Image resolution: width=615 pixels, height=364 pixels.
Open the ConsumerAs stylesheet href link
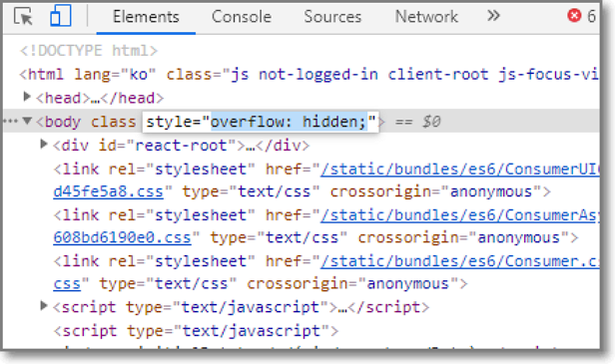459,215
